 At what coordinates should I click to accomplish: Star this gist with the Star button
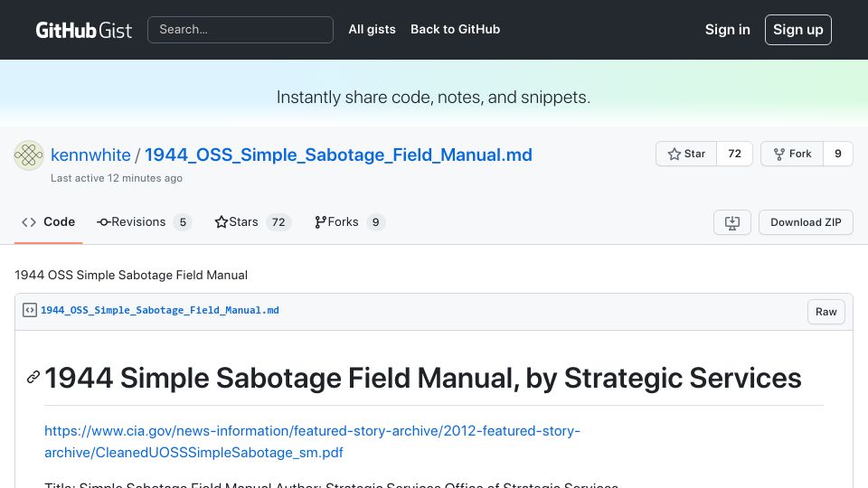point(686,154)
